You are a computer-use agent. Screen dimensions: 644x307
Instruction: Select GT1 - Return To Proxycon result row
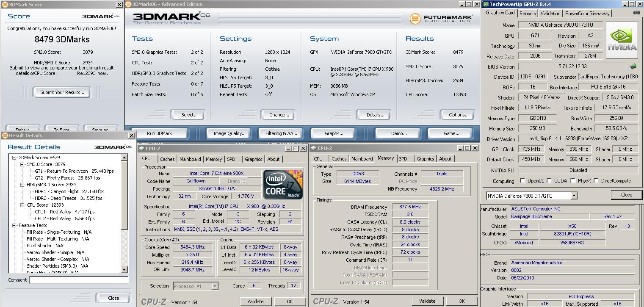[x=74, y=171]
